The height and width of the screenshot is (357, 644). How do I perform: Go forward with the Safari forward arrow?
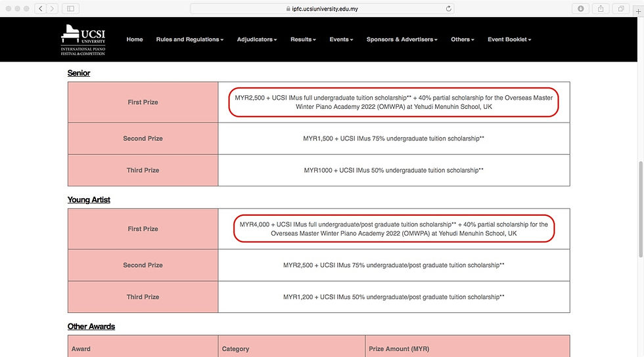[x=52, y=9]
